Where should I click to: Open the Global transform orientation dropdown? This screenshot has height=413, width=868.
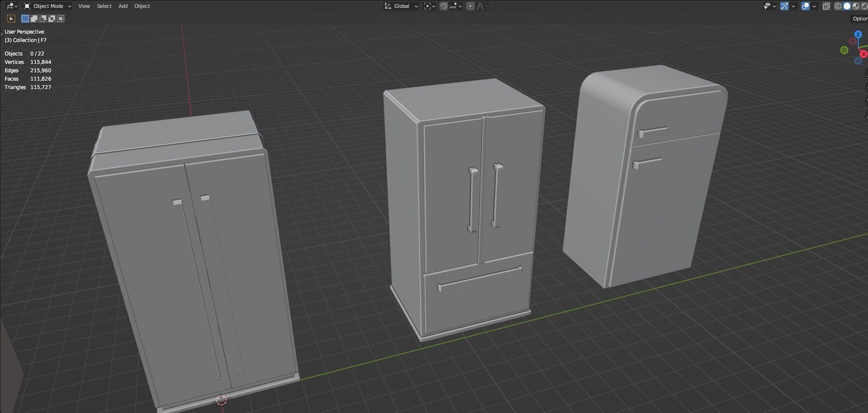(401, 6)
